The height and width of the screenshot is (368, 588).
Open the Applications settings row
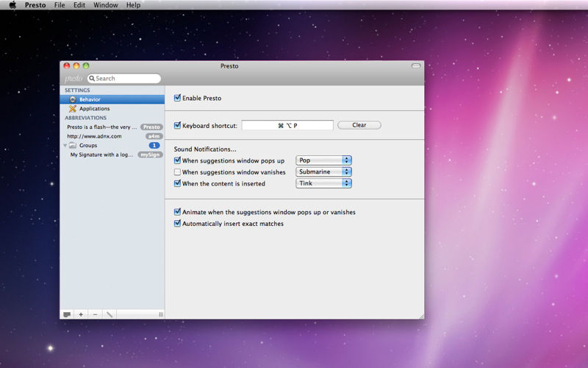click(x=112, y=108)
